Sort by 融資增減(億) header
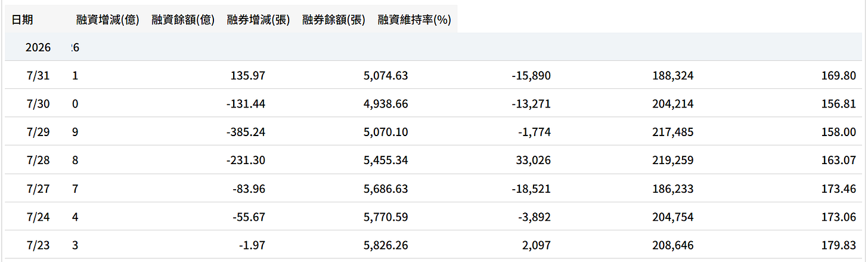 (x=108, y=20)
